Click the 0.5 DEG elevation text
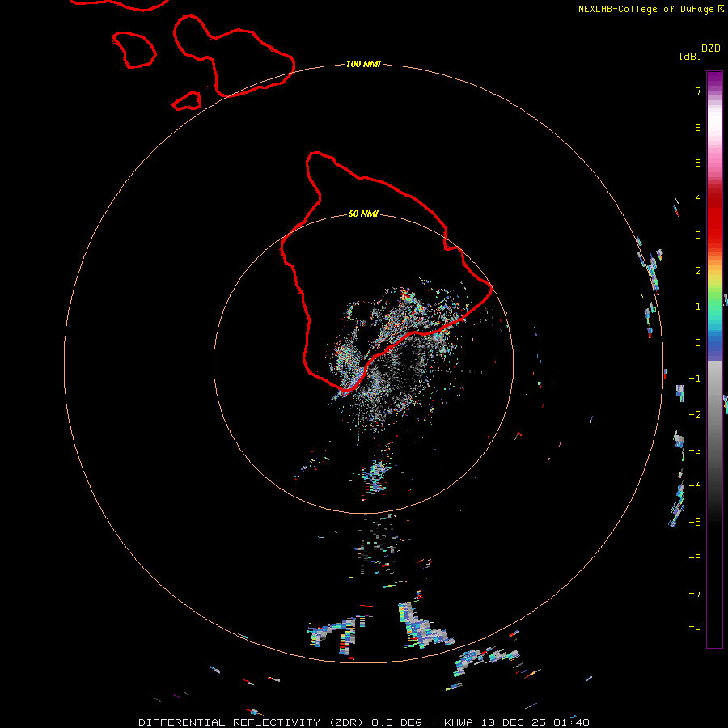Screen dimensions: 728x728 (x=397, y=722)
